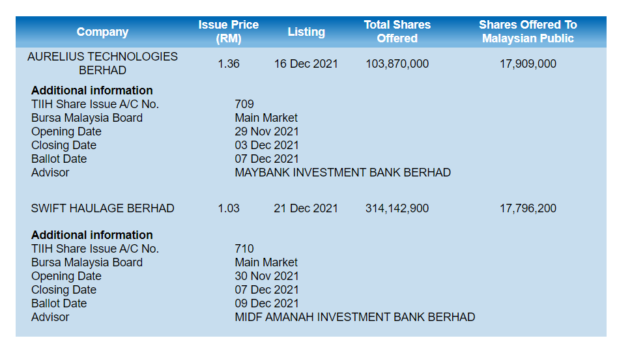Image resolution: width=617 pixels, height=364 pixels.
Task: Select MAYBANK INVESTMENT BANK BERHAD advisor text
Action: 343,173
